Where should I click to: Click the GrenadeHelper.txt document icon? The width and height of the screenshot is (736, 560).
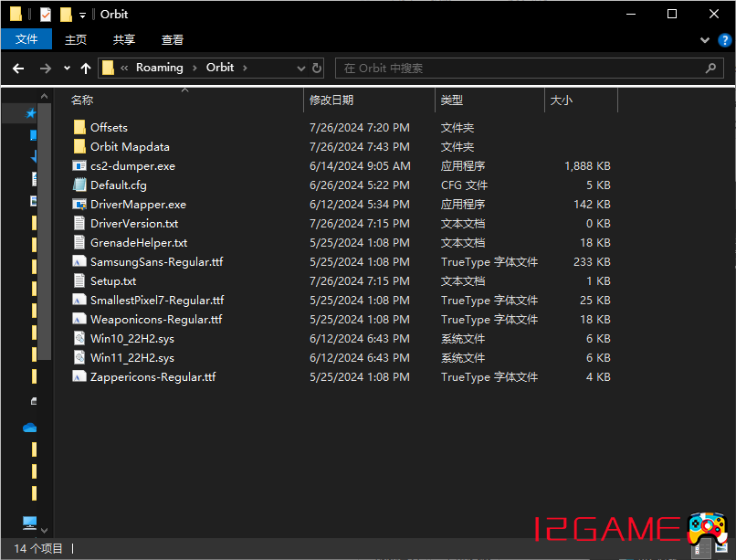click(79, 243)
